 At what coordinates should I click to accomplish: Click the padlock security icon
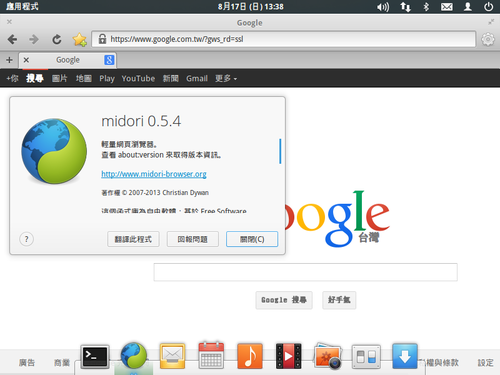coord(102,39)
